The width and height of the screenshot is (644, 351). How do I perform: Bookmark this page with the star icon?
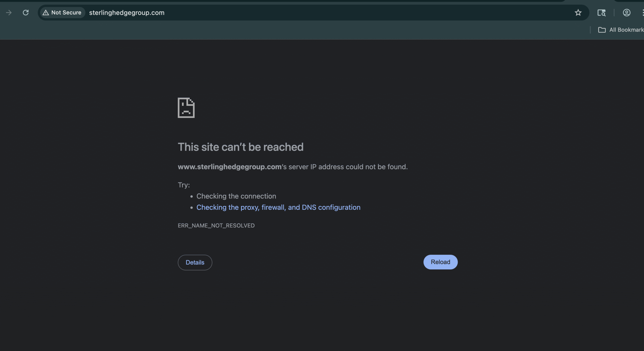pos(578,13)
